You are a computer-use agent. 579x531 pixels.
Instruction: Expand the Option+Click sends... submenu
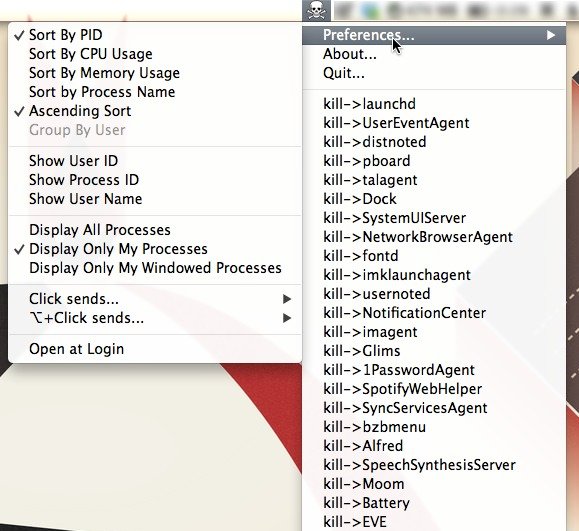pyautogui.click(x=155, y=318)
